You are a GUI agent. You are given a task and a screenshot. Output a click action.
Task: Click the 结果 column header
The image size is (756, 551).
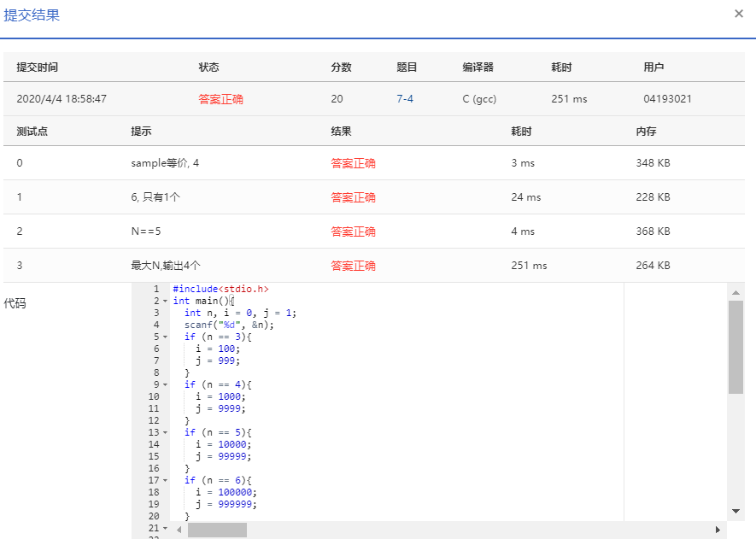341,131
